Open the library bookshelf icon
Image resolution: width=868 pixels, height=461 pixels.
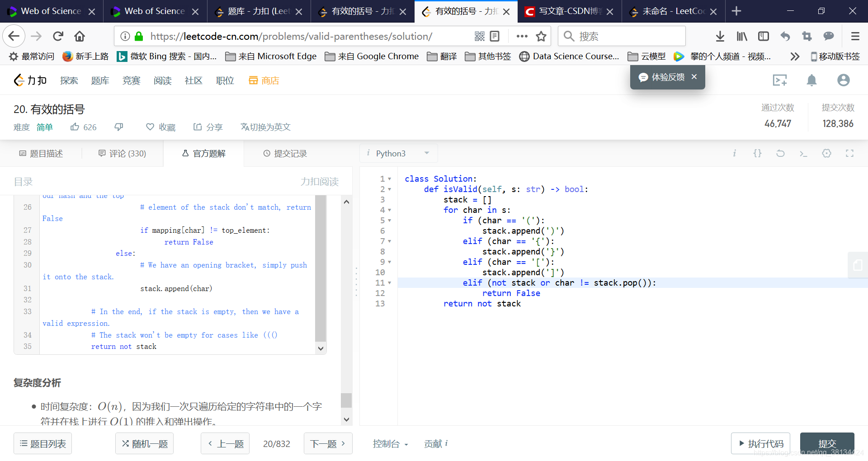click(x=742, y=36)
